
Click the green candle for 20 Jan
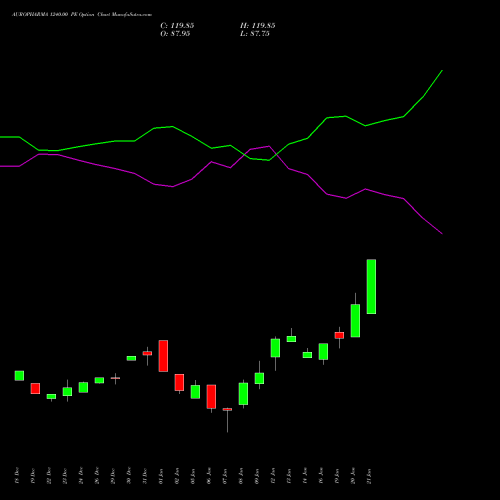(355, 320)
